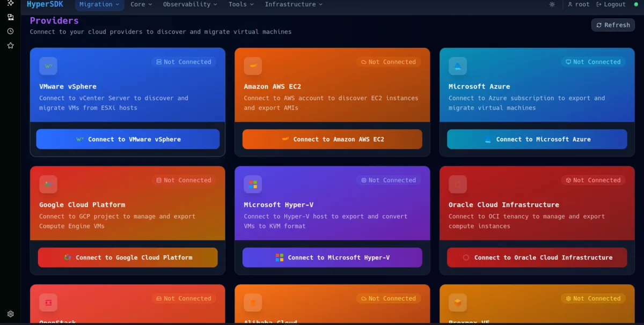Click the Oracle Cloud Infrastructure icon
This screenshot has height=325, width=644.
[x=457, y=184]
